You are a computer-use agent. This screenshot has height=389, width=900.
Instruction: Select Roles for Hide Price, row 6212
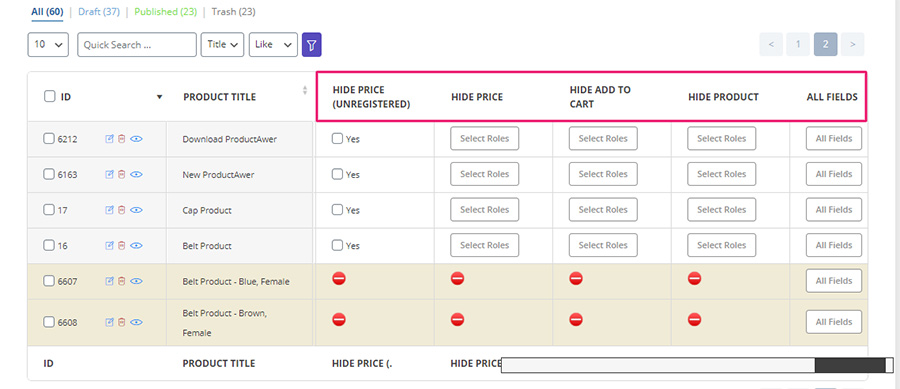pos(484,138)
